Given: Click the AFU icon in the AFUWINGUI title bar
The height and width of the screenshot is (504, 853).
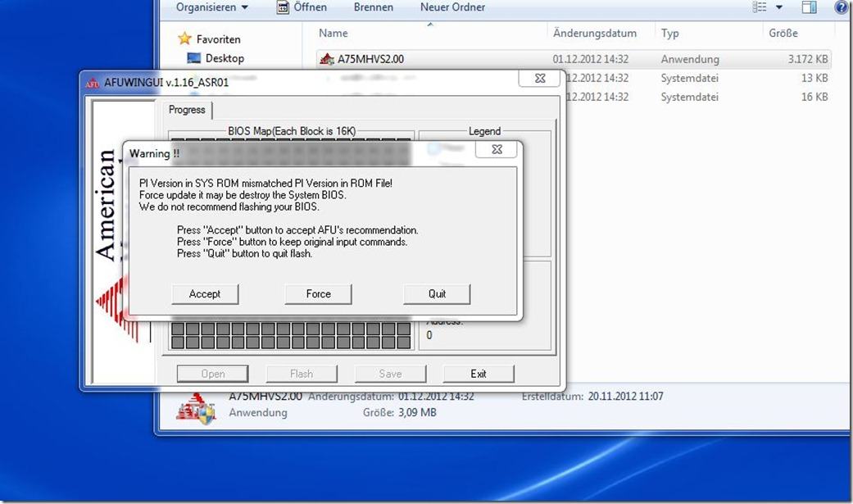Looking at the screenshot, I should [92, 83].
